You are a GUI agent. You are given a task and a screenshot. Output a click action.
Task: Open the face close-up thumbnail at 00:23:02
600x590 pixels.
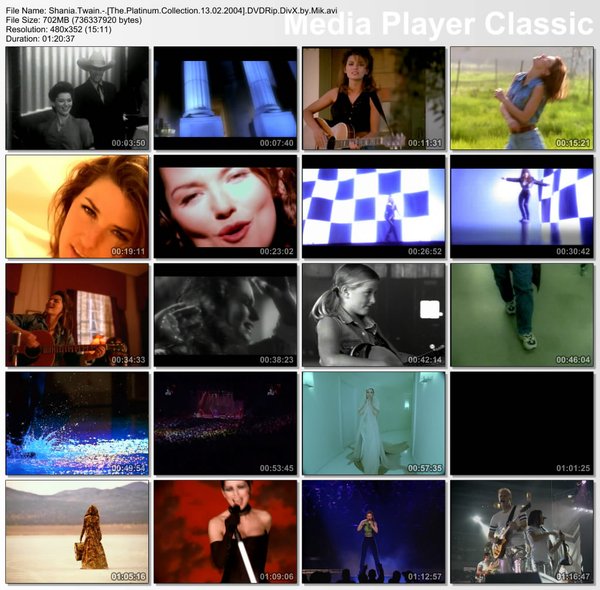tap(225, 207)
